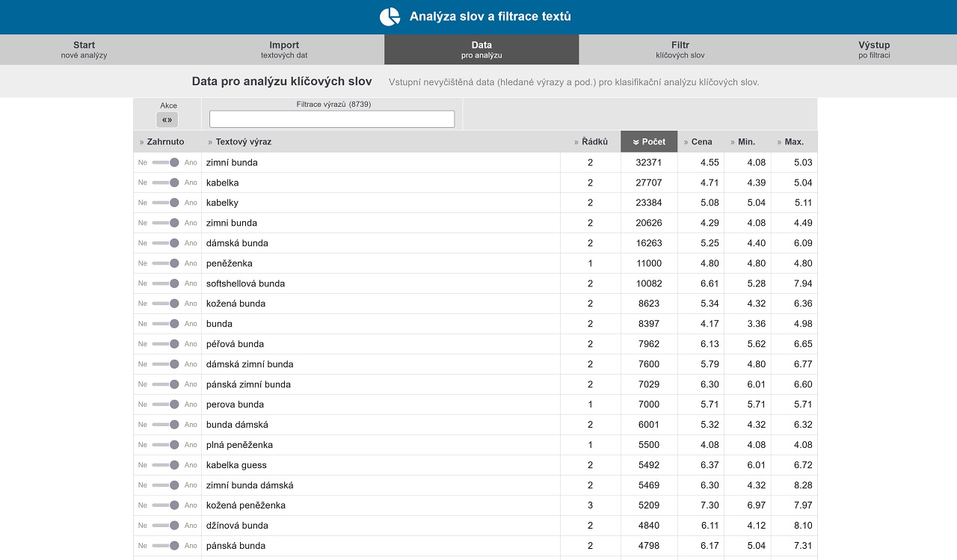Click the 'bunda' single-word row text
Viewport: 957px width, 560px height.
click(x=219, y=324)
